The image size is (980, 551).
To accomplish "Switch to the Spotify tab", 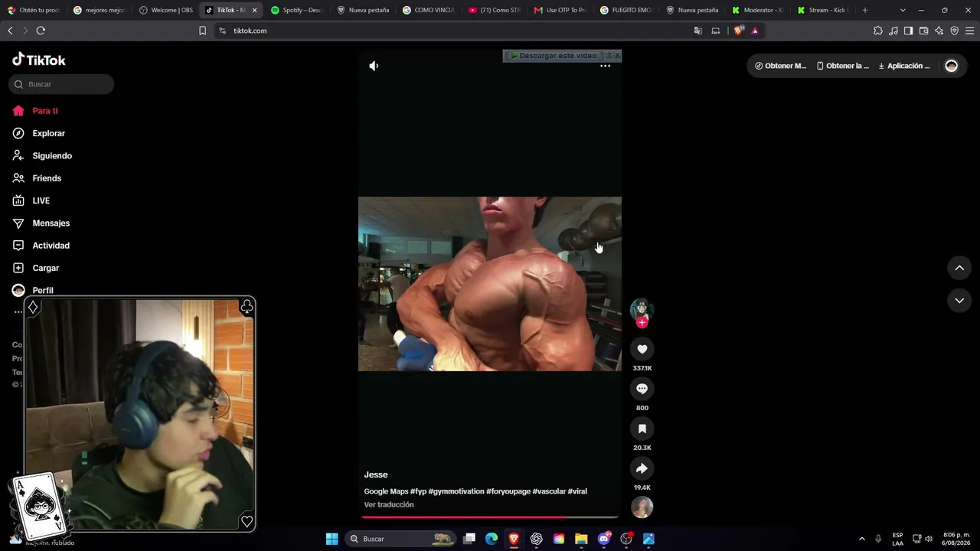I will point(299,10).
